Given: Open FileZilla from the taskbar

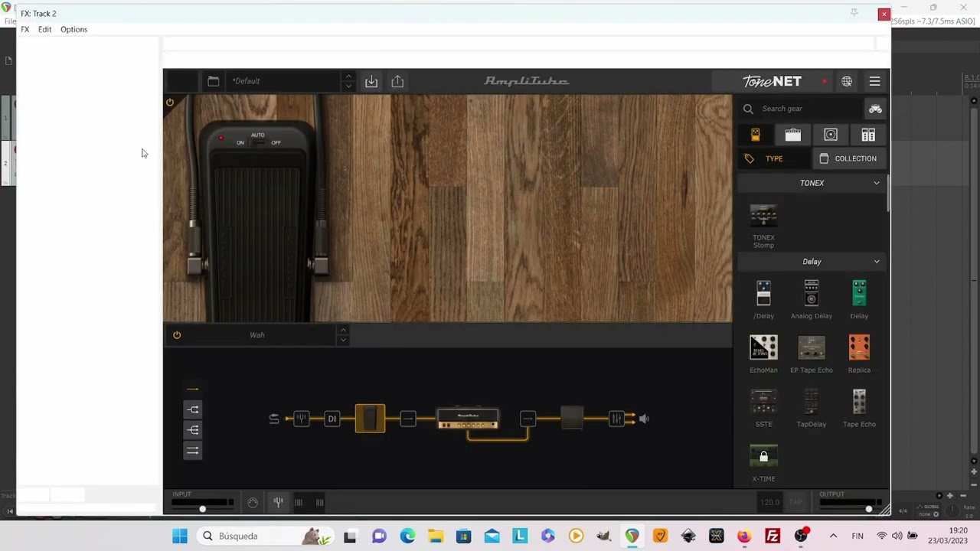Looking at the screenshot, I should point(773,536).
